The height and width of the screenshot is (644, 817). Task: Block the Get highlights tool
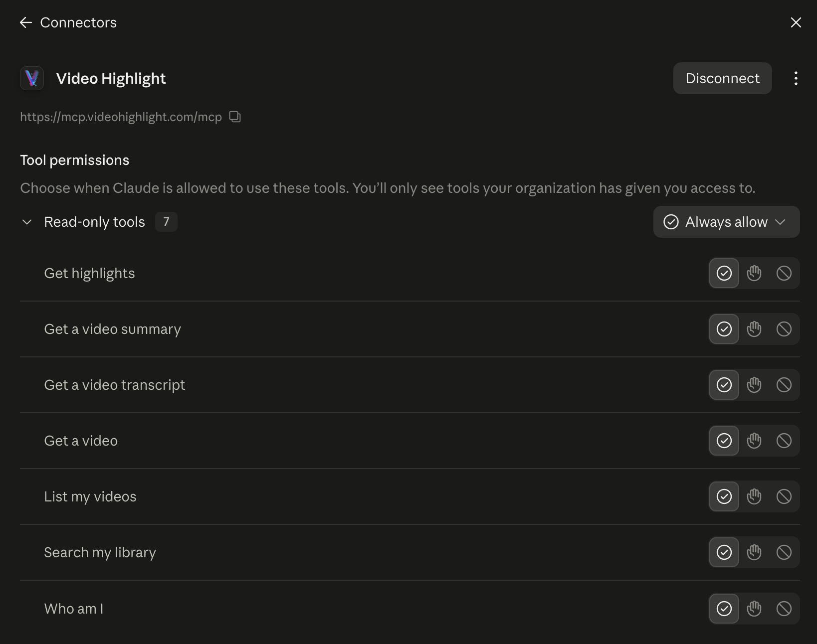tap(784, 273)
